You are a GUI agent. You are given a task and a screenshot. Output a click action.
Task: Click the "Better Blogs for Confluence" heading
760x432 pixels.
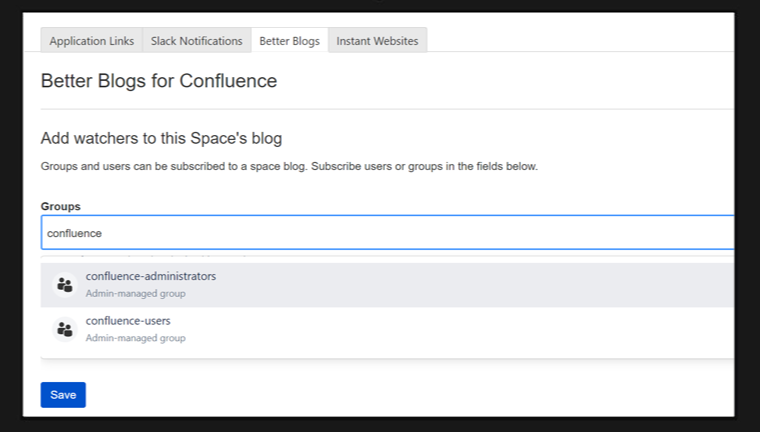point(158,81)
